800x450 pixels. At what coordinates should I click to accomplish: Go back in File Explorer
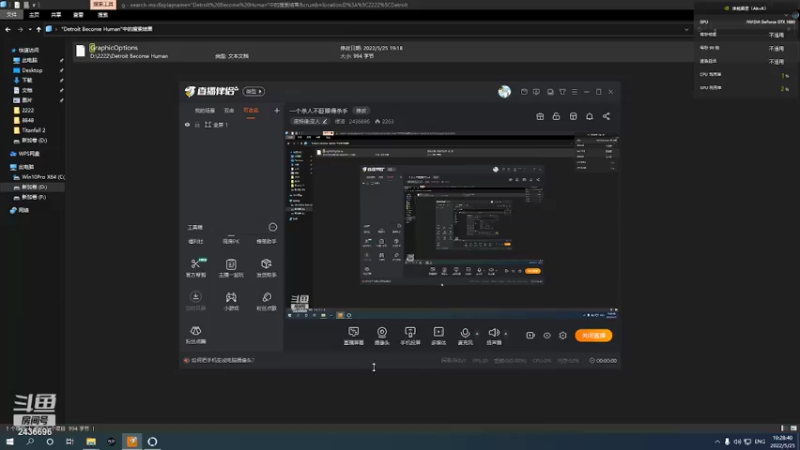coord(8,29)
